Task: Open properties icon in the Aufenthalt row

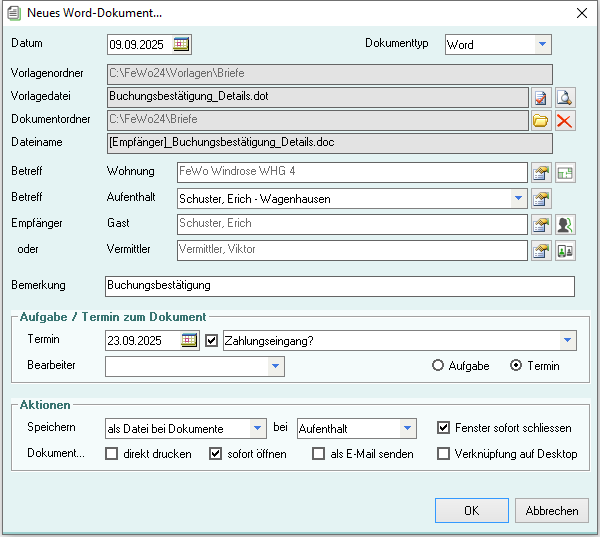Action: pyautogui.click(x=541, y=198)
